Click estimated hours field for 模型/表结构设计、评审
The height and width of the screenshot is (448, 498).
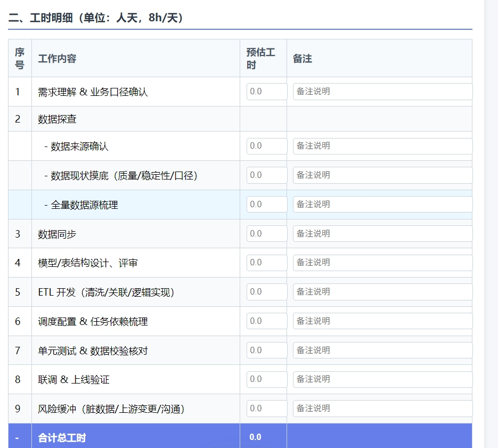tap(267, 263)
